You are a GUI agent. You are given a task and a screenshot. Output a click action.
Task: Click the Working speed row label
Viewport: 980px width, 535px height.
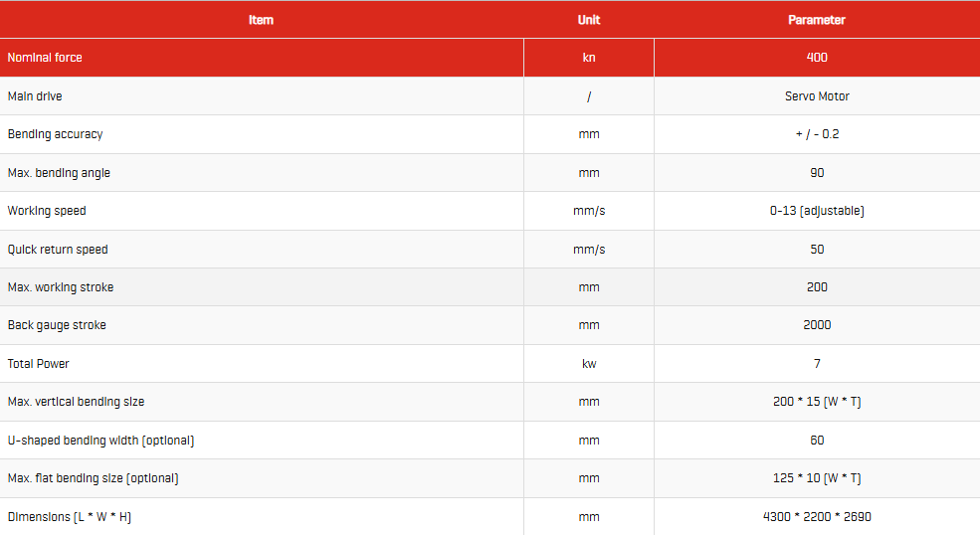tap(47, 211)
